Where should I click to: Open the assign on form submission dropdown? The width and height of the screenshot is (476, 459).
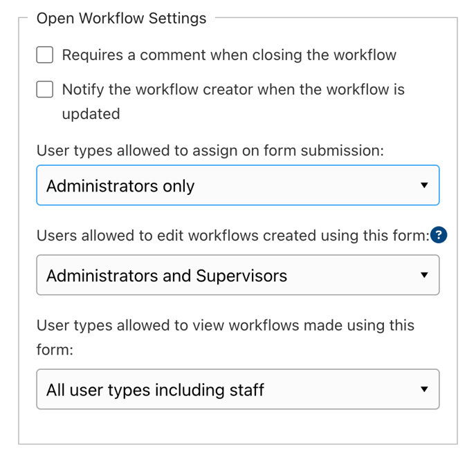click(237, 185)
